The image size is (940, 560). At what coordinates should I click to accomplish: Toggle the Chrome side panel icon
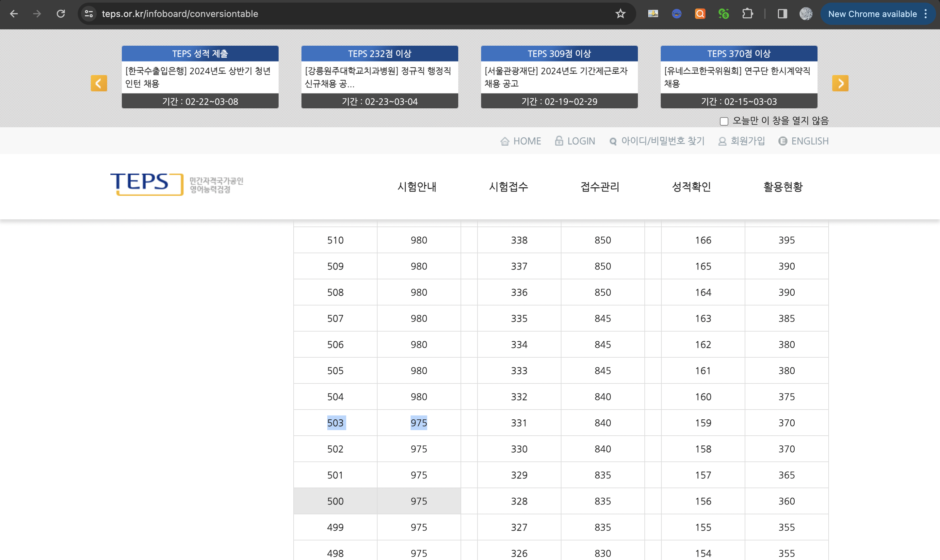pyautogui.click(x=782, y=14)
